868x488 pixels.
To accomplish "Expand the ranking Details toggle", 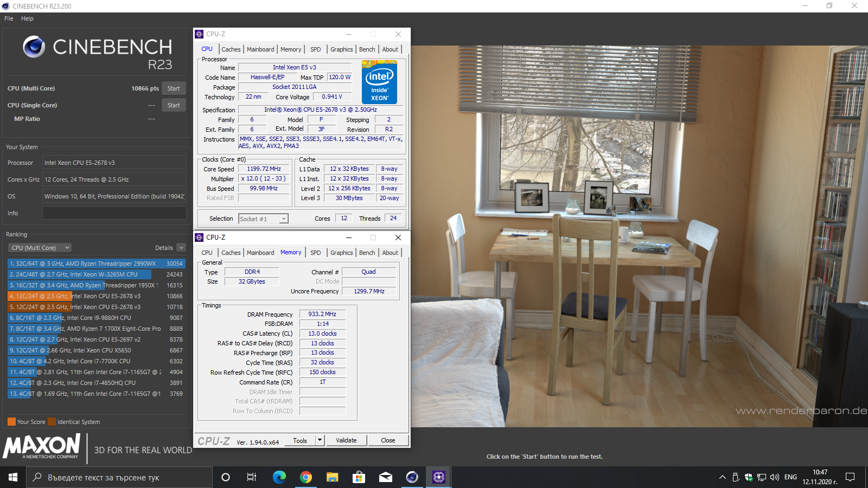I will click(x=181, y=248).
